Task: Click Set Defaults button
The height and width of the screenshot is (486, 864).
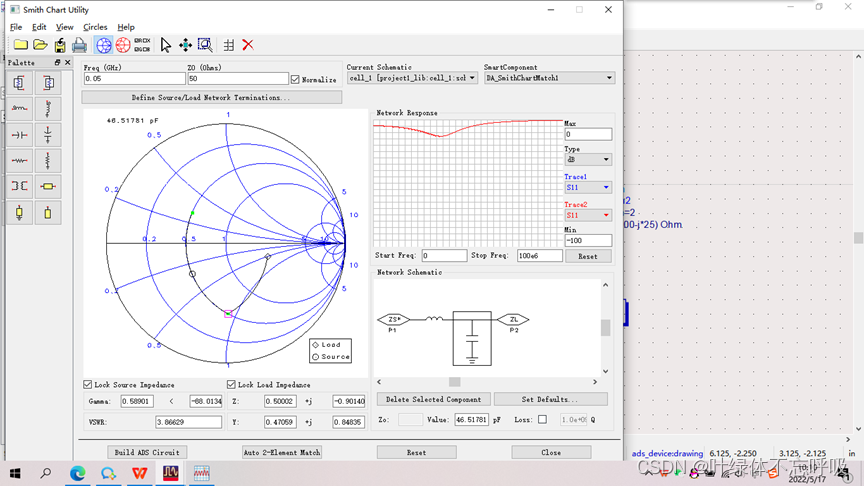Action: tap(550, 399)
